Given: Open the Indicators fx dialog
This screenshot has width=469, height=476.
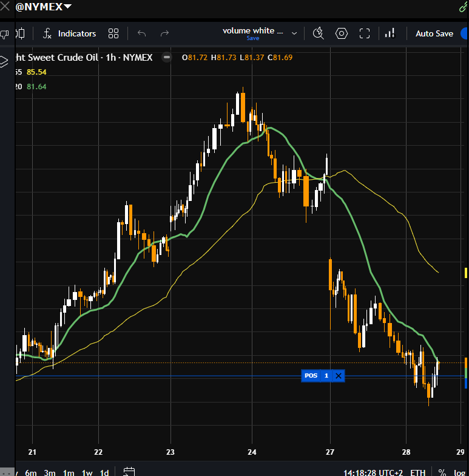Looking at the screenshot, I should pyautogui.click(x=69, y=33).
